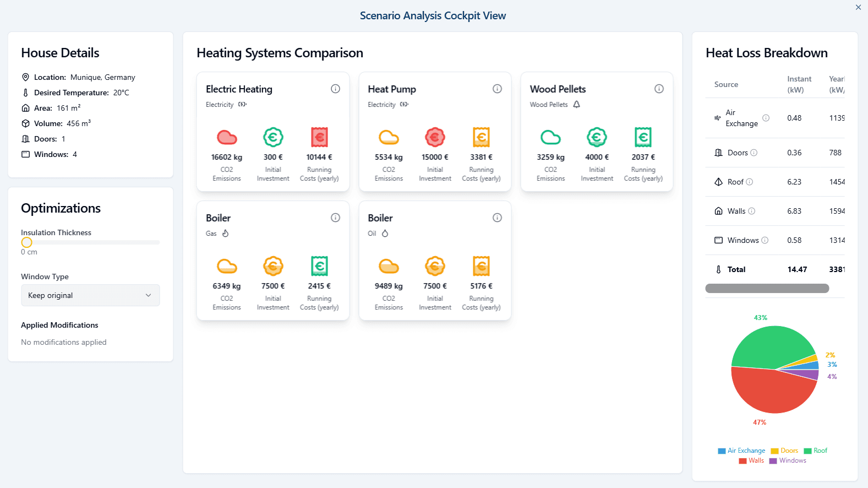868x488 pixels.
Task: Click No modifications applied text
Action: click(x=64, y=342)
